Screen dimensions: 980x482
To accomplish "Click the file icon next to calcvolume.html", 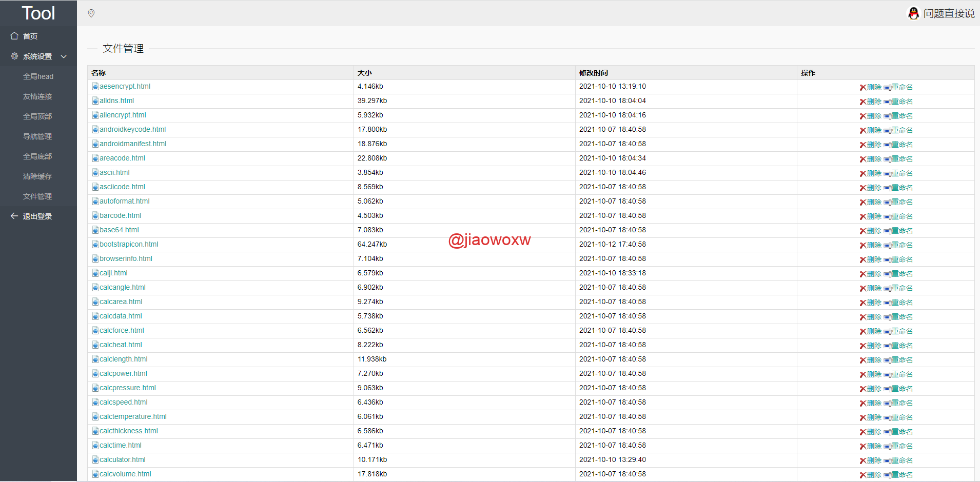I will (x=95, y=474).
